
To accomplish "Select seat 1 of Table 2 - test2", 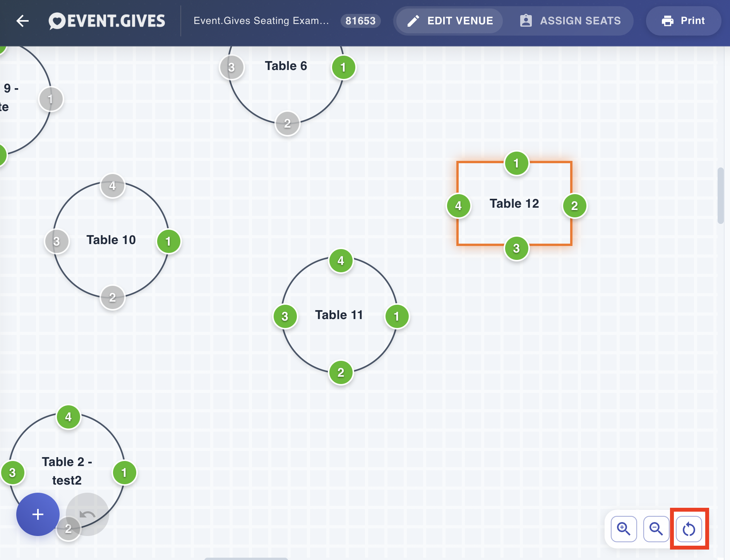I will (124, 473).
